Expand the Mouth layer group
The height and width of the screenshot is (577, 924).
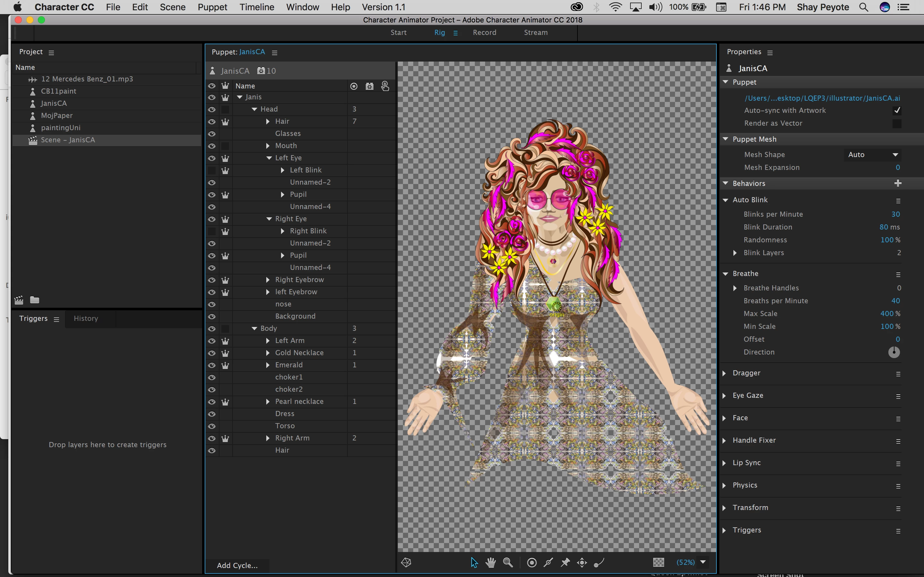click(268, 146)
